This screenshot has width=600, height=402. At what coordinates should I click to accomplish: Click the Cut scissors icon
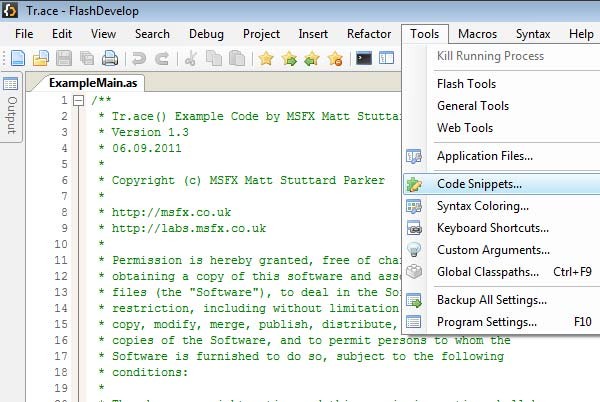(x=191, y=59)
